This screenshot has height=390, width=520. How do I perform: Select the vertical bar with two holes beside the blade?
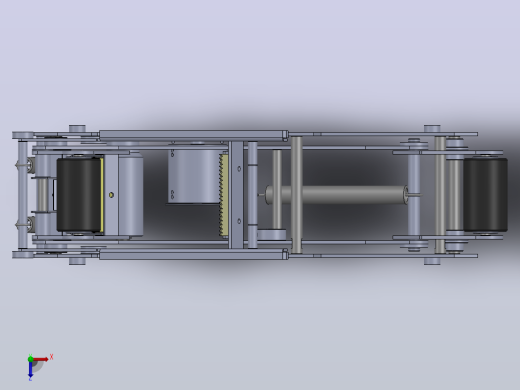pos(236,195)
